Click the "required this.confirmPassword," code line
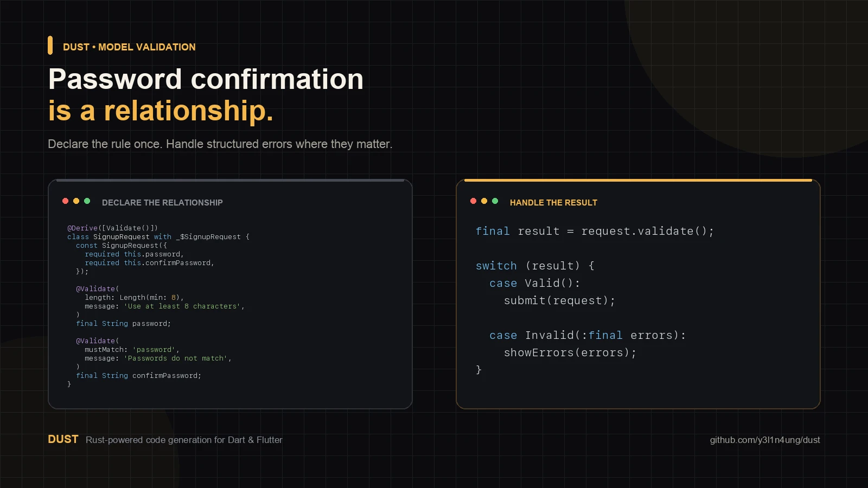The width and height of the screenshot is (868, 488). [150, 263]
